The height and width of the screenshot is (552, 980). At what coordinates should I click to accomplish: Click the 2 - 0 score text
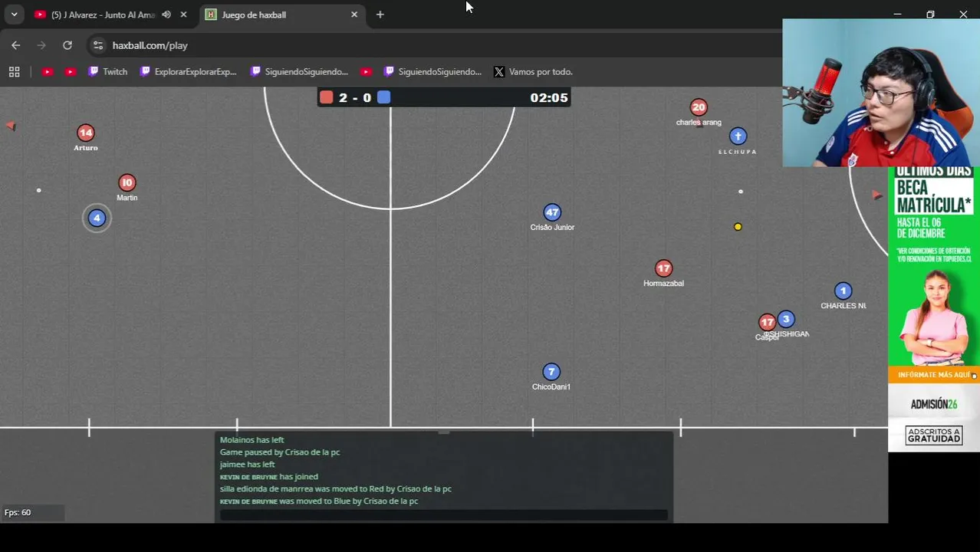pos(355,97)
